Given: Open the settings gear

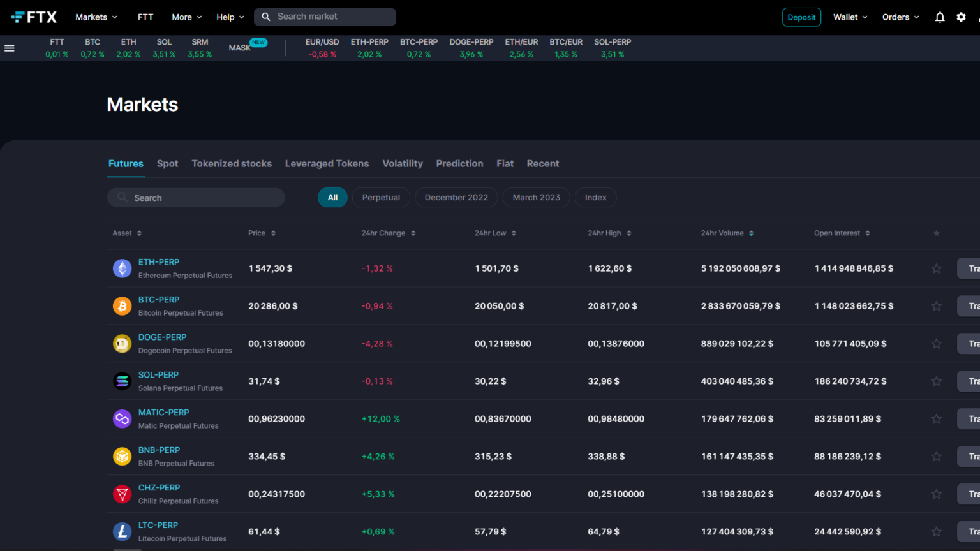Looking at the screenshot, I should [960, 17].
